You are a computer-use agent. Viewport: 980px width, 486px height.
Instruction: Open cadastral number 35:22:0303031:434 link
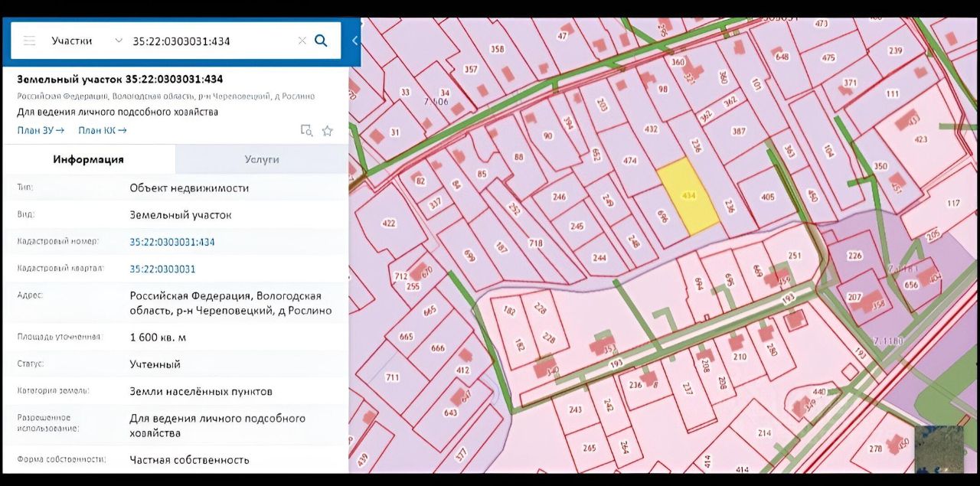(172, 242)
